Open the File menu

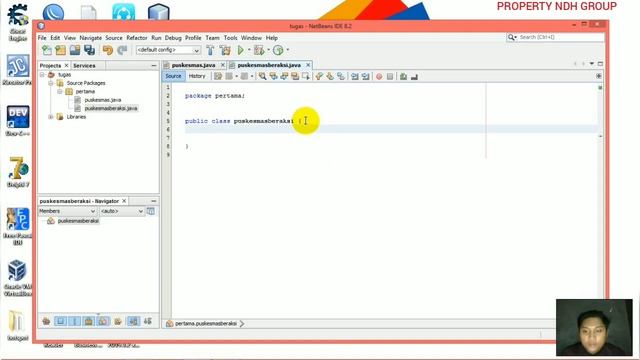point(42,38)
